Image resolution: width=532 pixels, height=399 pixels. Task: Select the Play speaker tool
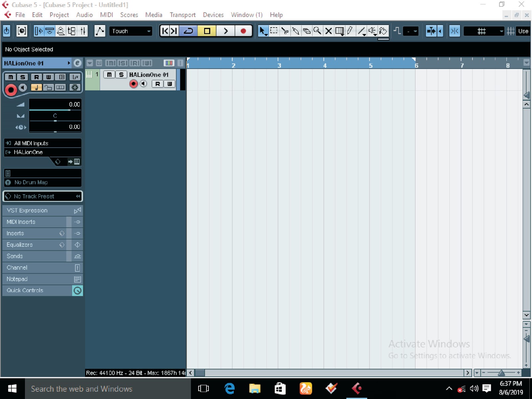(x=372, y=31)
